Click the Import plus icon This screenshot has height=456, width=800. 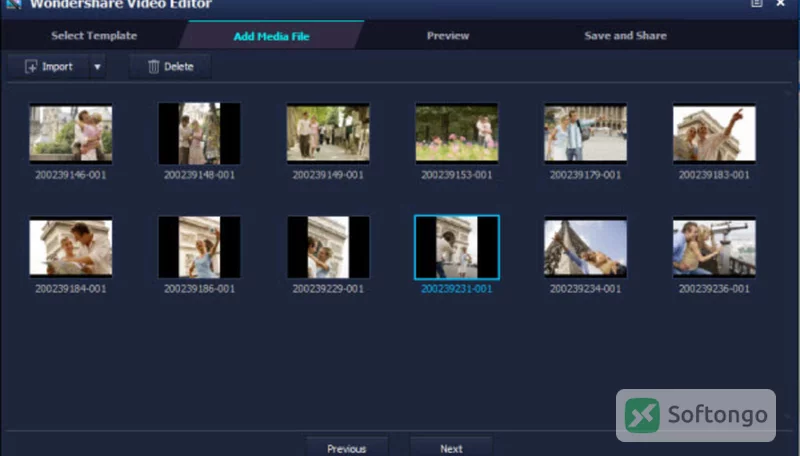coord(31,66)
